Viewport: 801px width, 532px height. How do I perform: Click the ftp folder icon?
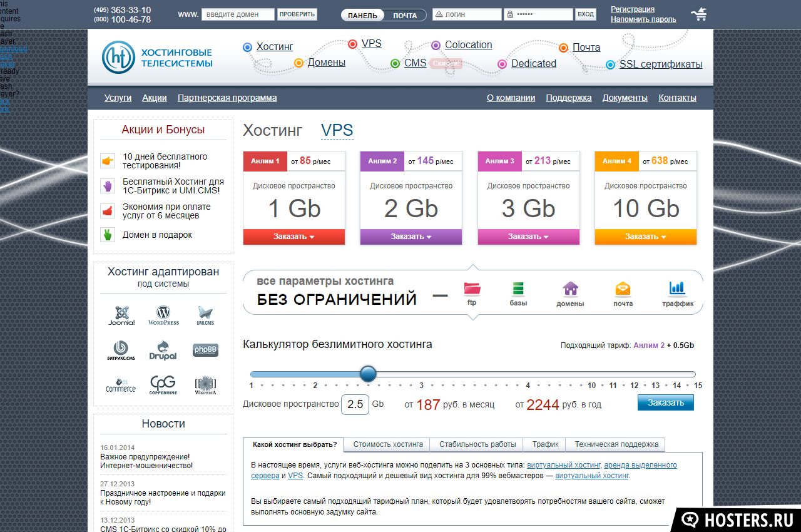(x=472, y=289)
